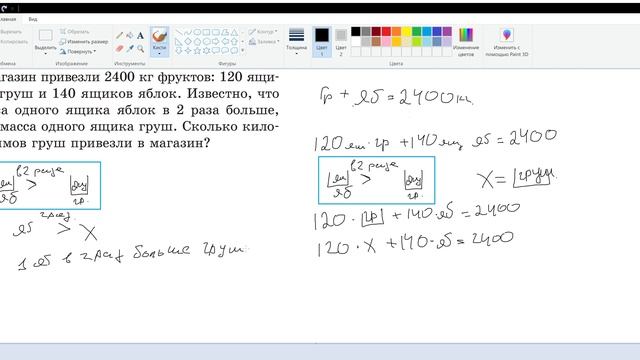This screenshot has height=360, width=640.
Task: Pick the bright red color swatch
Action: pyautogui.click(x=386, y=31)
